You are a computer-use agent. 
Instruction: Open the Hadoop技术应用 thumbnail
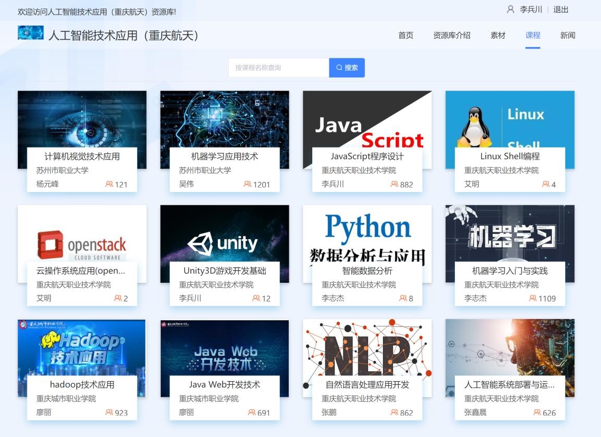click(82, 348)
